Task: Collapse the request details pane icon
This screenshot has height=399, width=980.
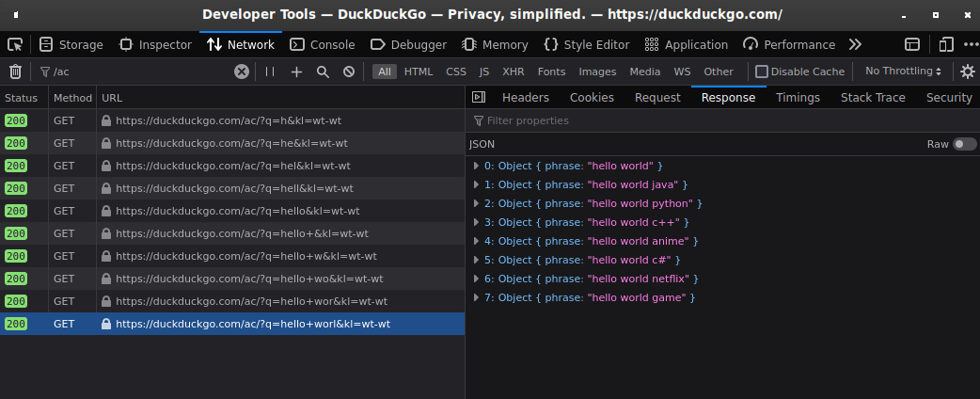Action: click(479, 97)
